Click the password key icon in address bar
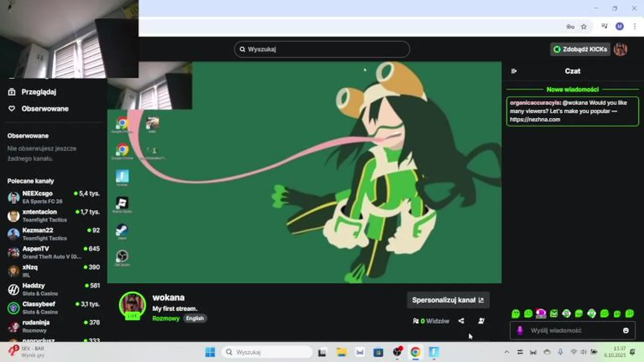 [x=570, y=27]
